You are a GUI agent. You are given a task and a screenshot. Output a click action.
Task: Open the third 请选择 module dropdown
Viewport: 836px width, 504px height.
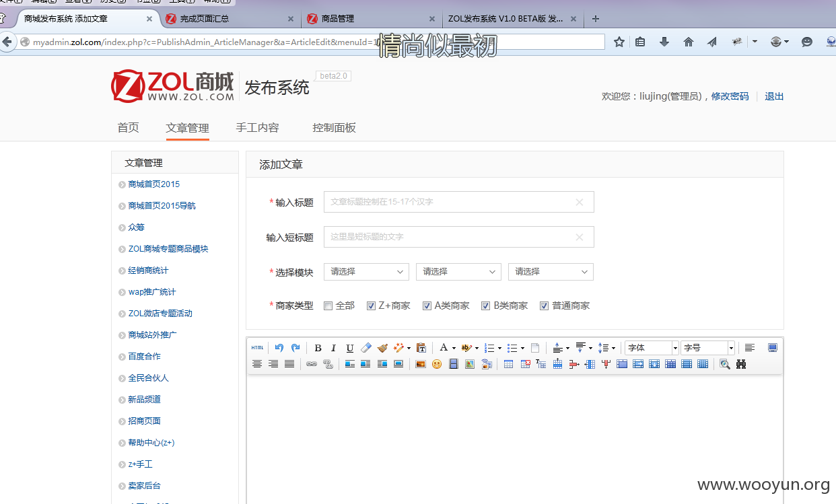551,272
